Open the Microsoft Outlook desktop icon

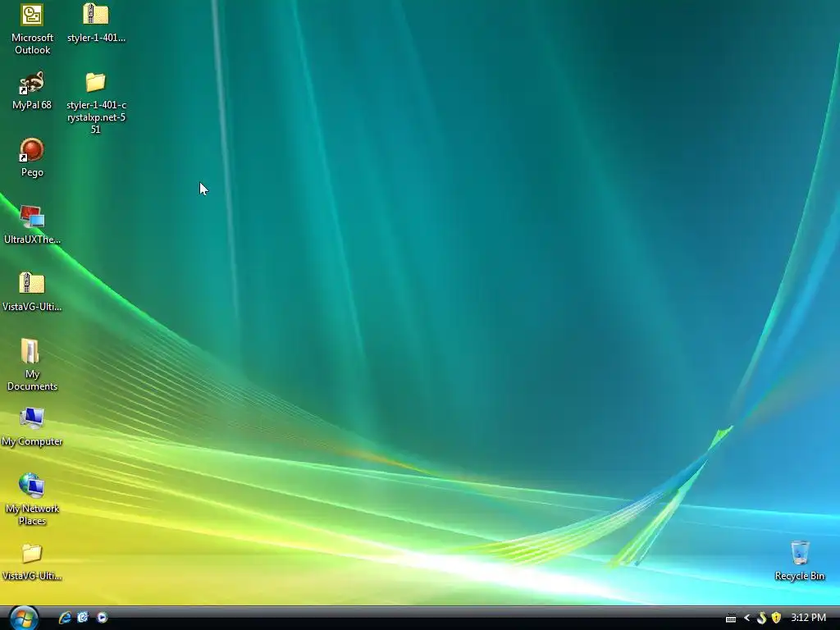click(x=32, y=15)
